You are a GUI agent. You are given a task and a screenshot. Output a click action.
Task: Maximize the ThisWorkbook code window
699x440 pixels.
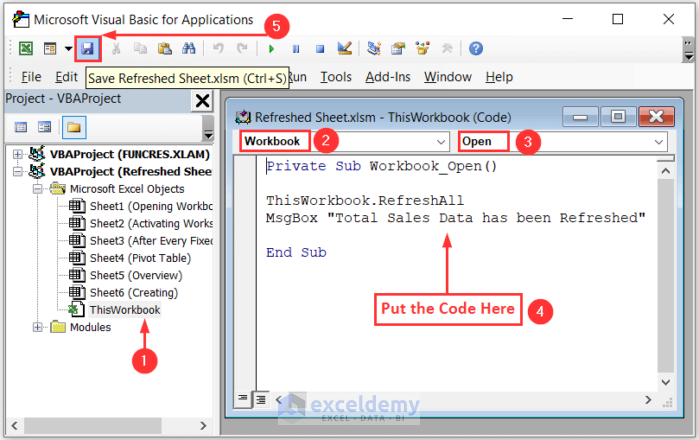click(617, 117)
